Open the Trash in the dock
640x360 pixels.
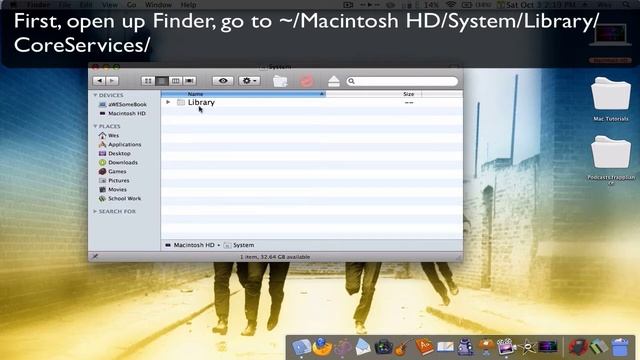(620, 347)
